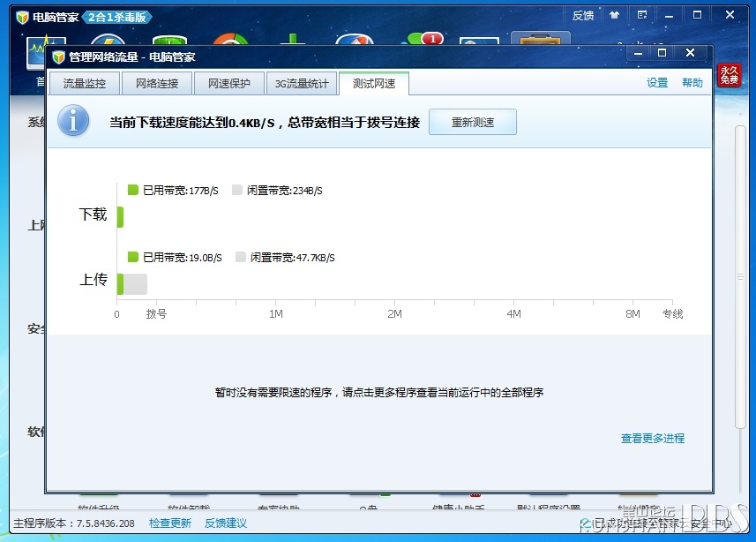Switch to the 网络连接 tab
This screenshot has width=756, height=542.
[157, 84]
